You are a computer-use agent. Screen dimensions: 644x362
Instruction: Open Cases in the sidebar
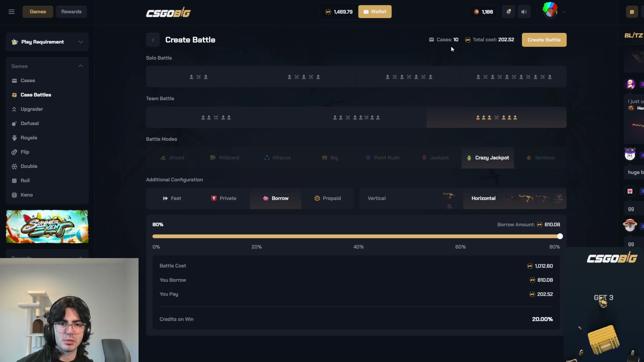click(28, 80)
